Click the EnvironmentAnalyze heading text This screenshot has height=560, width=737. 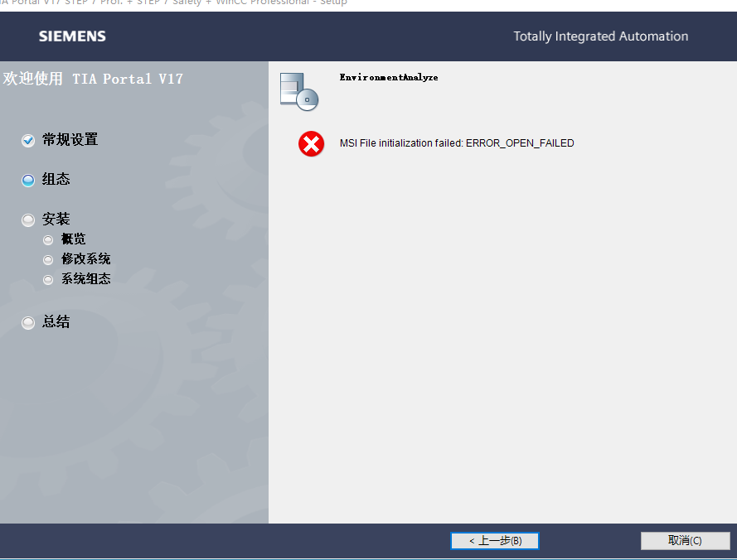[389, 77]
